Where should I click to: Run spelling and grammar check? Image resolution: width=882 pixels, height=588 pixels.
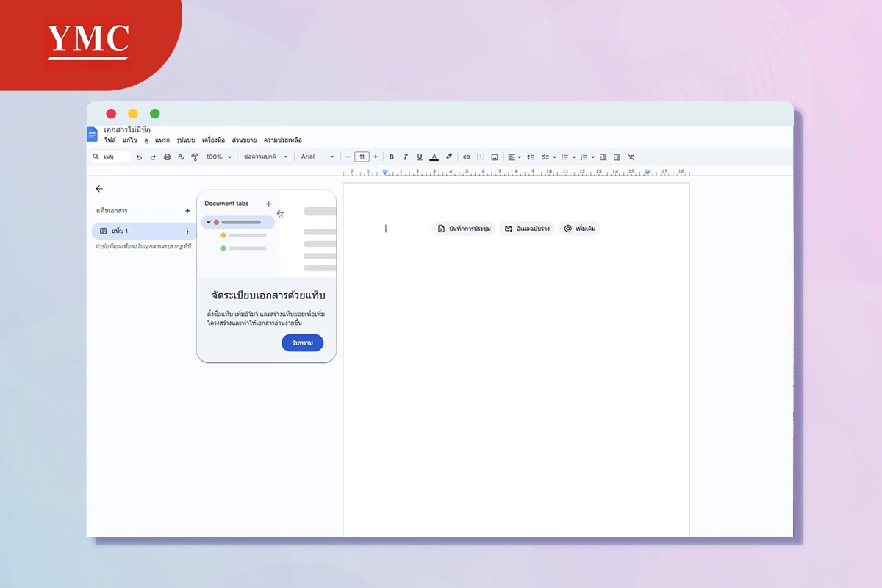181,157
